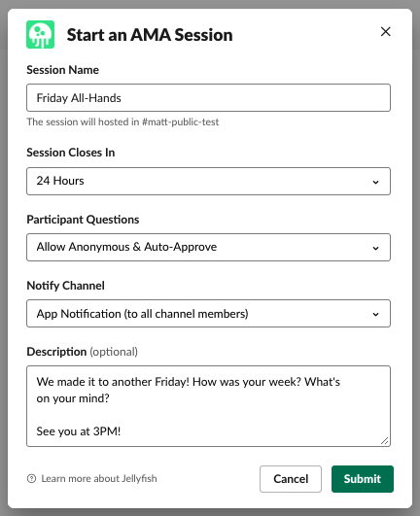Click the Cancel button
Image resolution: width=420 pixels, height=516 pixels.
(291, 479)
